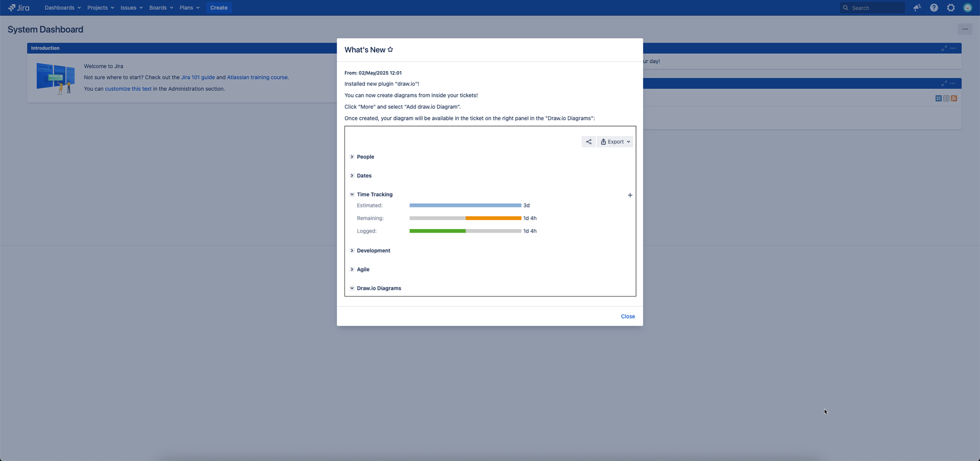The height and width of the screenshot is (461, 980).
Task: Open the Help question mark menu
Action: point(934,8)
